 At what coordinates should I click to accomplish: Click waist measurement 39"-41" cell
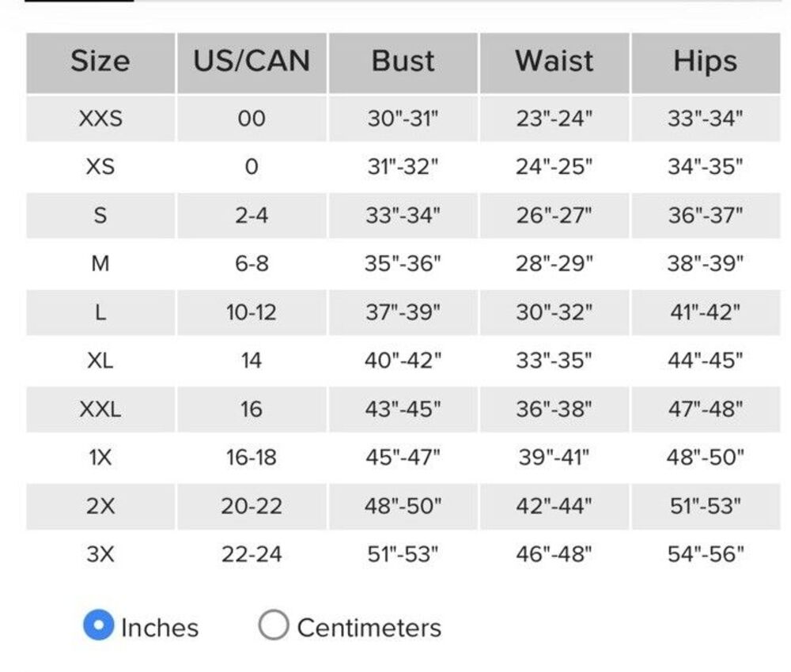tap(554, 457)
